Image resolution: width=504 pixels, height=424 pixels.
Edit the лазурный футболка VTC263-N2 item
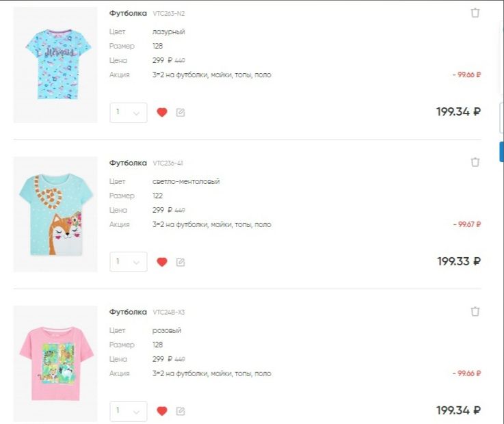click(181, 113)
